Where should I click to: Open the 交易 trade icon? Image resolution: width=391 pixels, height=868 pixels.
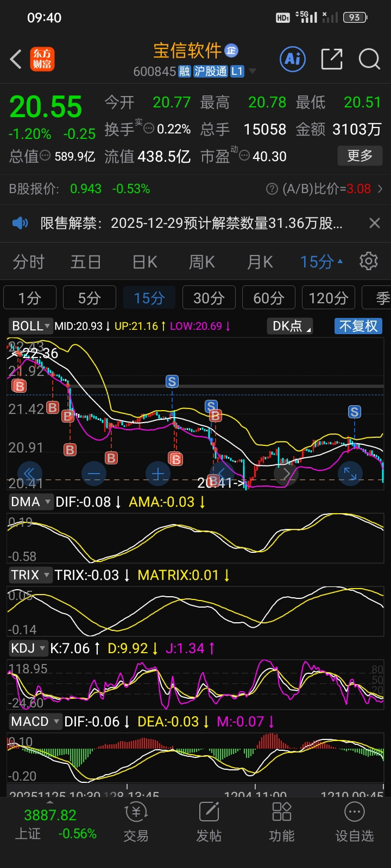pos(136,822)
